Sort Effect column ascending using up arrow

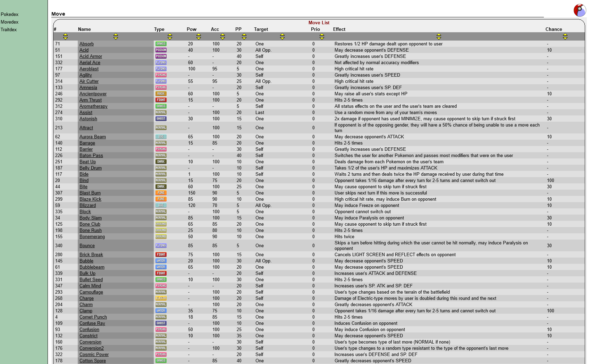pos(439,35)
